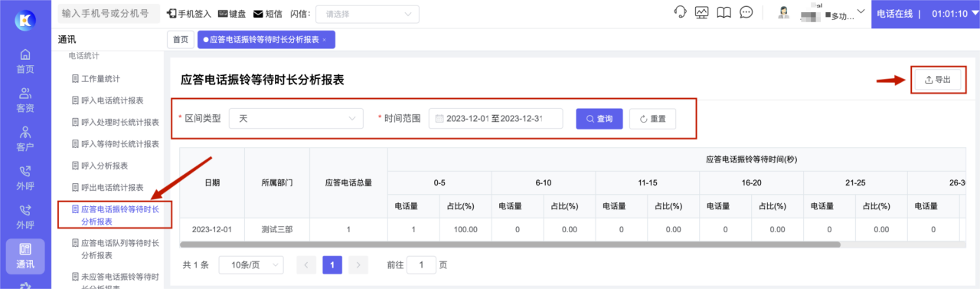The height and width of the screenshot is (289, 980).
Task: Expand the 区间类型 天 dropdown
Action: coord(296,119)
